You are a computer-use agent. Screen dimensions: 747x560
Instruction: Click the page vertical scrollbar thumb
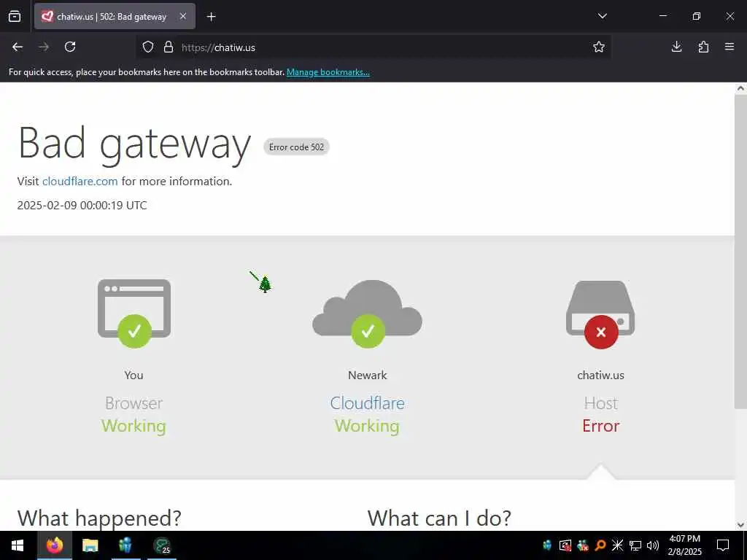740,252
